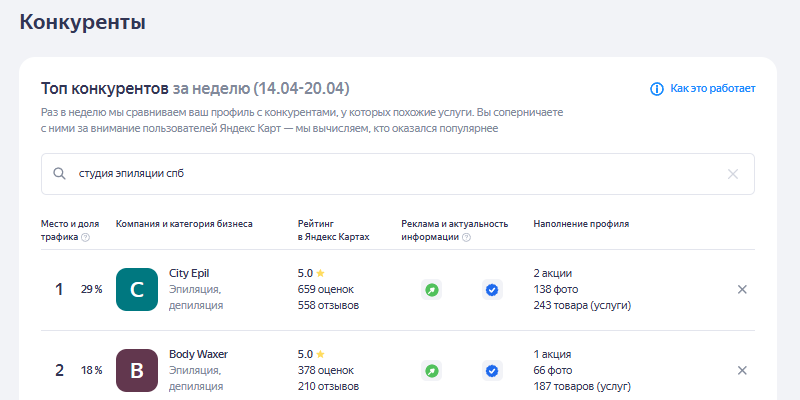Screen dimensions: 800x400
Task: Remove Body Waxer from the competitors list
Action: click(742, 370)
